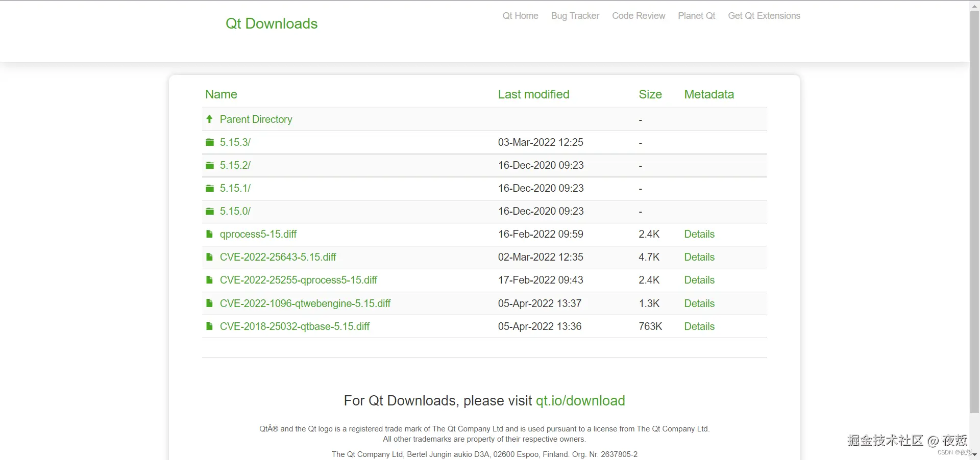Image resolution: width=980 pixels, height=460 pixels.
Task: Follow the qt.io/download link
Action: coord(580,401)
